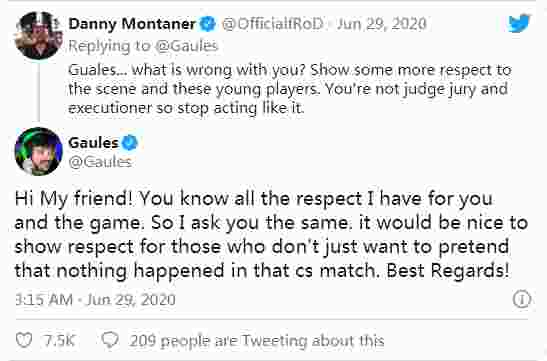
Task: Click Danny Montaner's verified badge
Action: coord(208,24)
